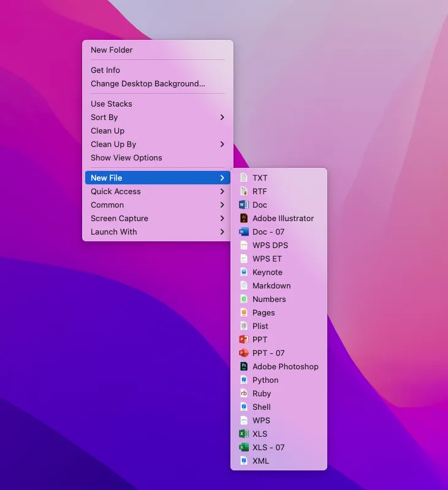Viewport: 448px width, 490px height.
Task: Click the Adobe Photoshop icon
Action: point(244,366)
